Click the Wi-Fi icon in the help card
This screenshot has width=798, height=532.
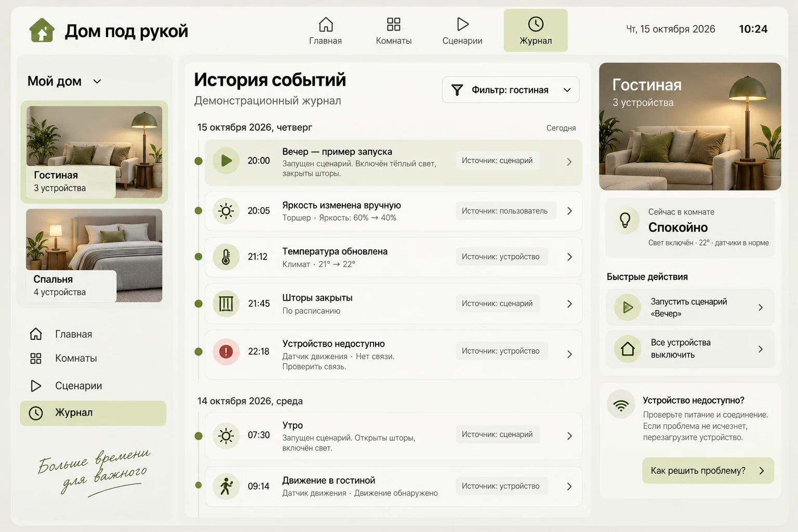[x=621, y=404]
